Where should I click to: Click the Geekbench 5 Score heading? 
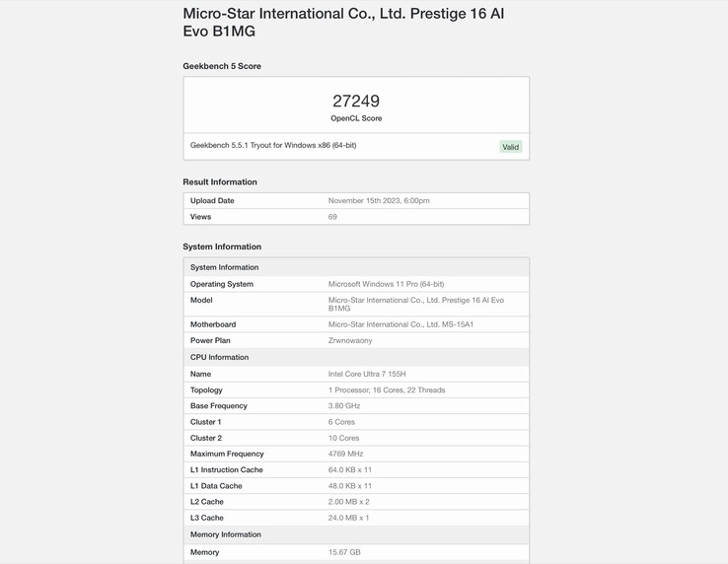pyautogui.click(x=222, y=66)
